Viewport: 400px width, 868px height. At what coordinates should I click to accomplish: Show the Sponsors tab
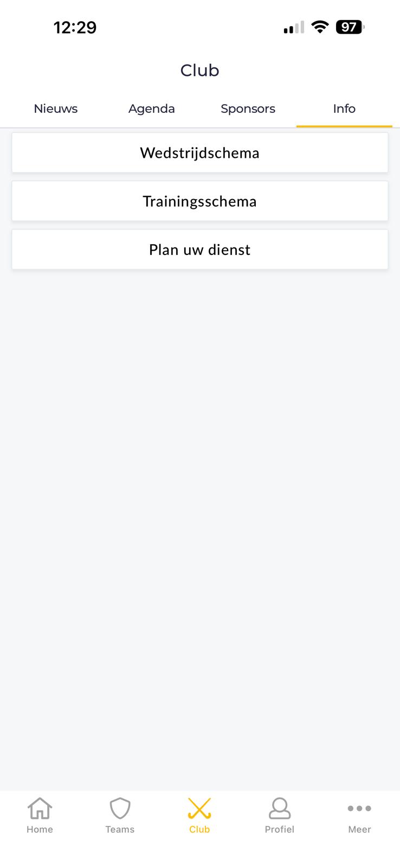[248, 108]
